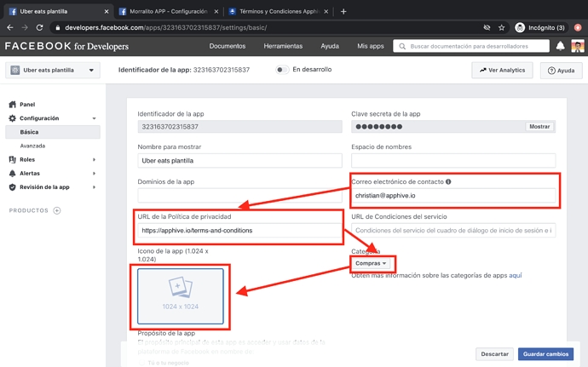Select Avanzada in the Configuración sidebar
Screen dimensions: 588x367
[x=33, y=146]
